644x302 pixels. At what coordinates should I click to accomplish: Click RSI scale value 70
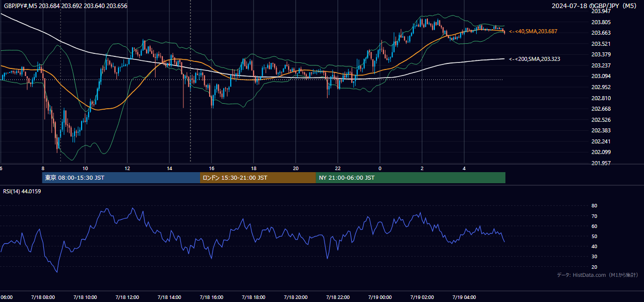click(x=594, y=216)
